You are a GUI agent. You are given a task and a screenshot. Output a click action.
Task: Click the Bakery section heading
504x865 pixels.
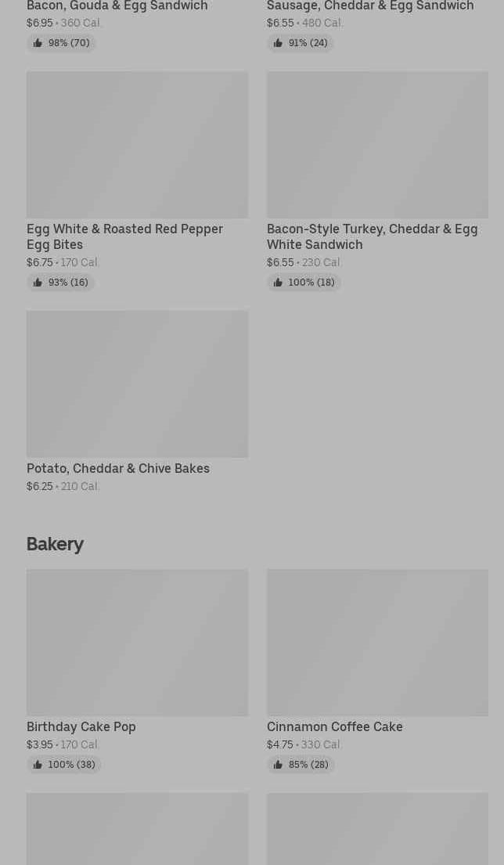click(55, 544)
